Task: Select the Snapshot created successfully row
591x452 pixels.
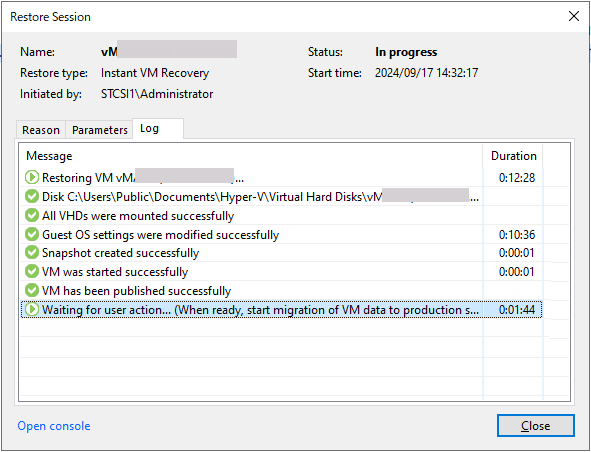Action: click(282, 253)
